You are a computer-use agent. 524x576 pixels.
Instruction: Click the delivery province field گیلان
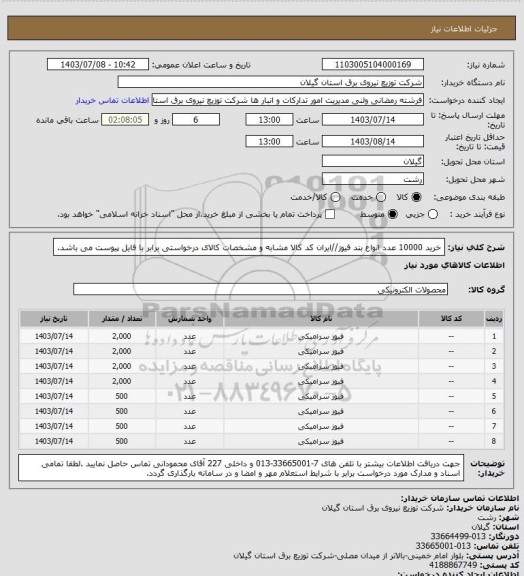pyautogui.click(x=373, y=161)
